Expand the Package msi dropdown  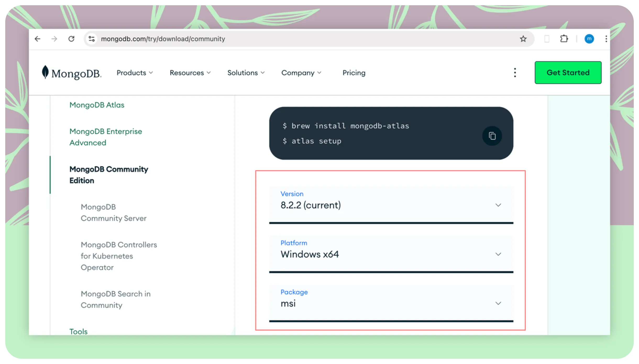coord(391,303)
